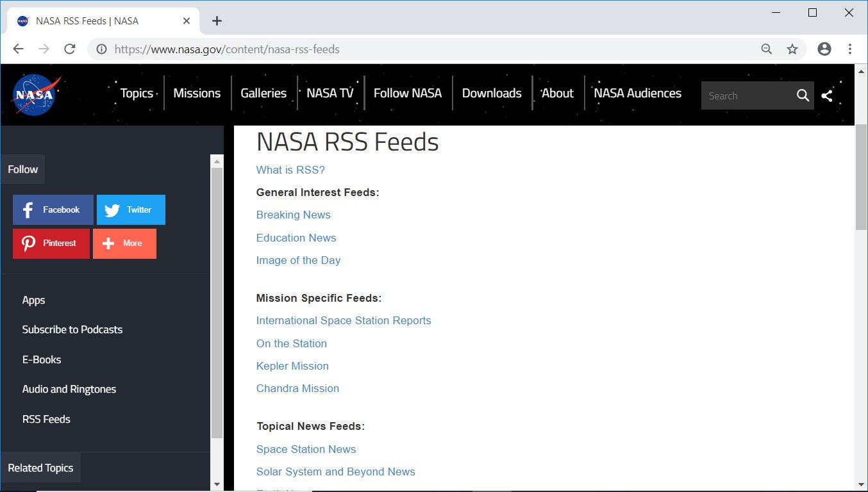Image resolution: width=868 pixels, height=492 pixels.
Task: Click the Twitter follow button
Action: 131,209
